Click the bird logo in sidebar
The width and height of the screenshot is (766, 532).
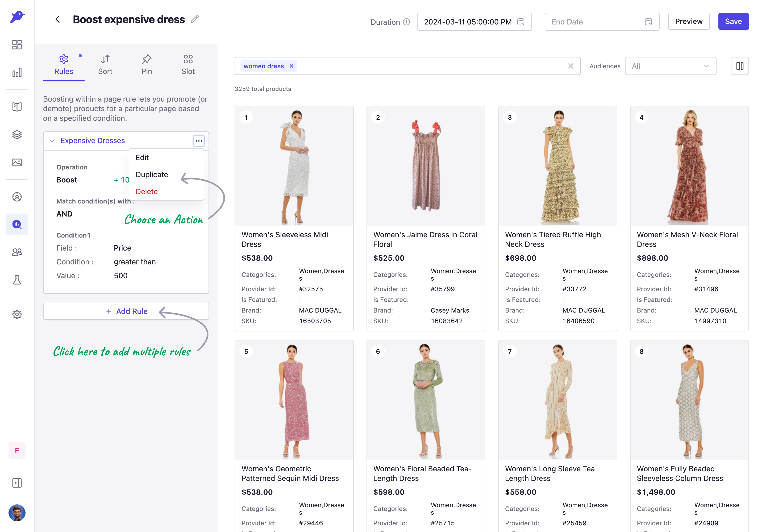point(17,17)
